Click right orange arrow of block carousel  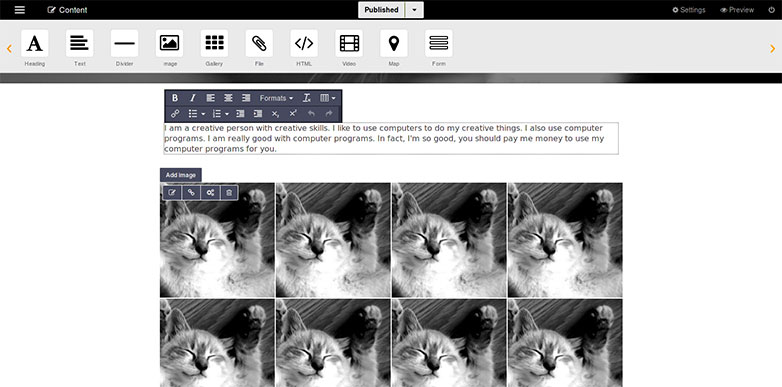[x=773, y=48]
